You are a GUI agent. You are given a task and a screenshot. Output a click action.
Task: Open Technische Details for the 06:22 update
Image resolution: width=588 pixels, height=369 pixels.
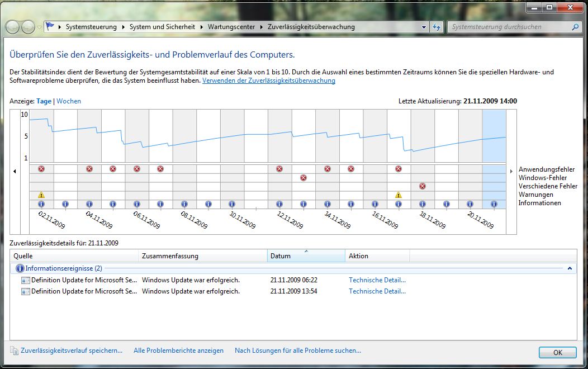[x=377, y=280]
